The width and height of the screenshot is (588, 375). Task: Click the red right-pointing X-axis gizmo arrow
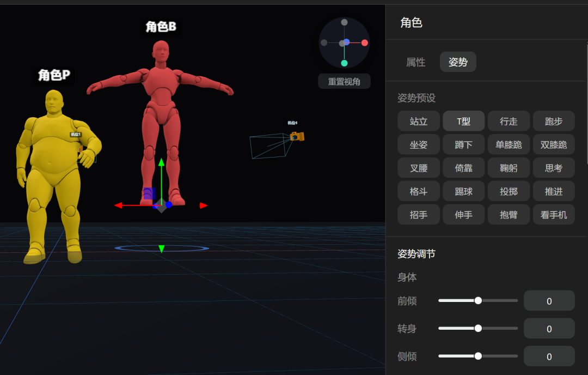pyautogui.click(x=204, y=205)
